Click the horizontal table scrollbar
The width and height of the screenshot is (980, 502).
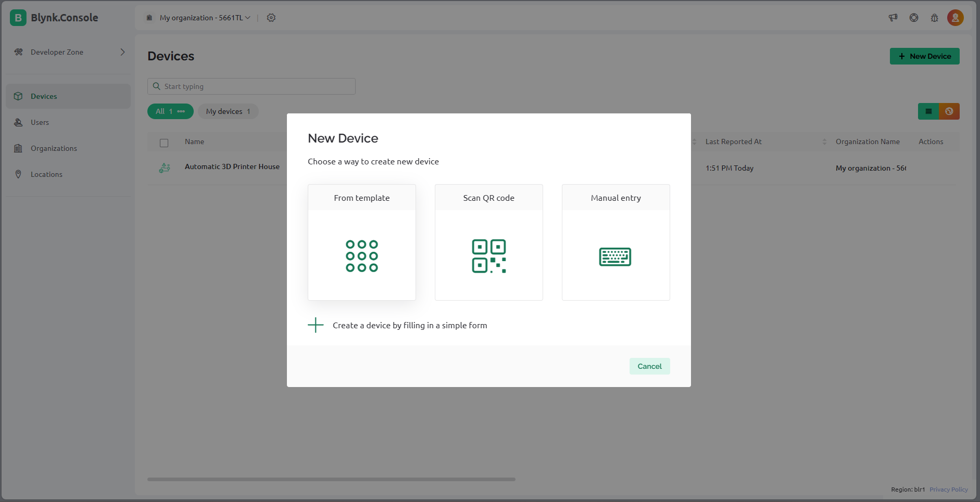(x=331, y=479)
